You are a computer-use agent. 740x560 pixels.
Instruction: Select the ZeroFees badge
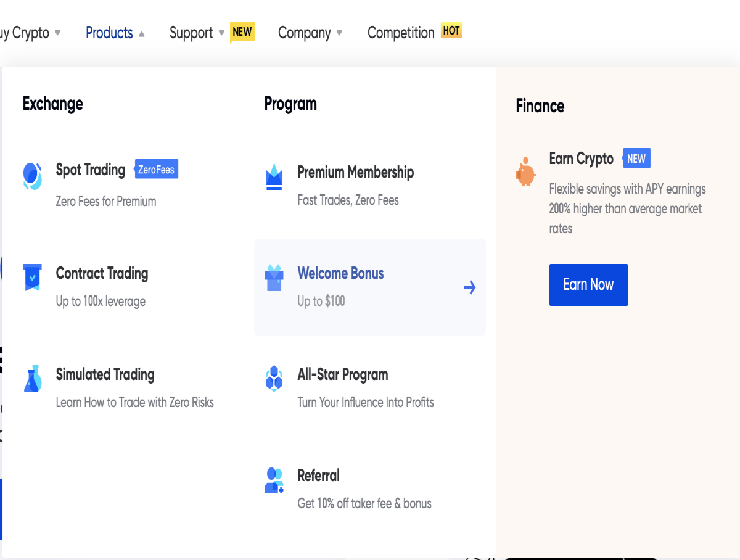click(157, 169)
